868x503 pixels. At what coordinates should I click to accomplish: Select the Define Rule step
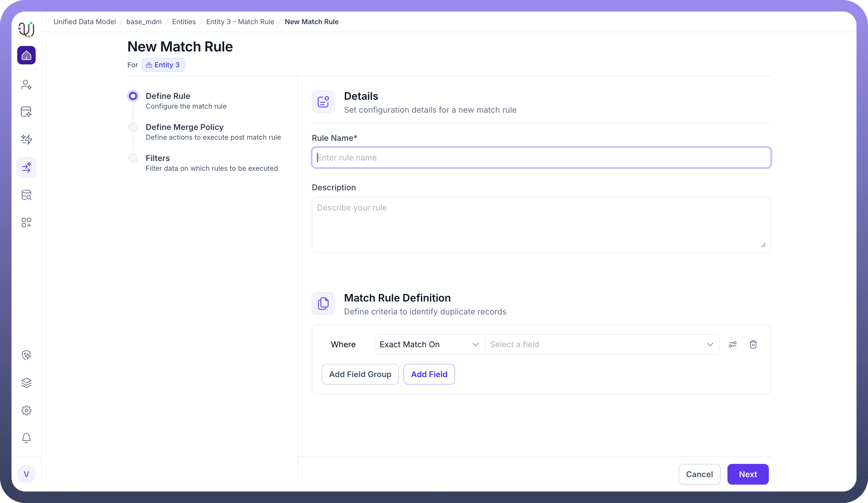pos(168,96)
